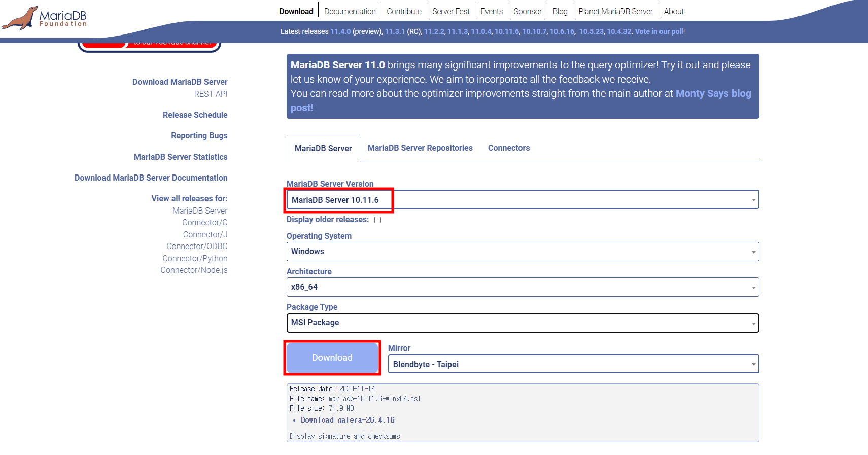View Connector/ODBC releases link
The width and height of the screenshot is (868, 455).
pos(197,246)
